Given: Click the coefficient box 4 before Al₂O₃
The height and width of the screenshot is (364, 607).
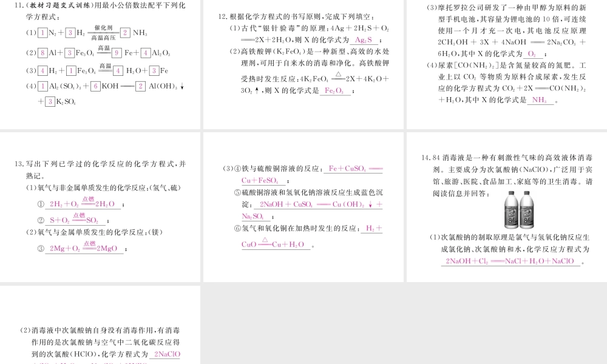Looking at the screenshot, I should (146, 53).
